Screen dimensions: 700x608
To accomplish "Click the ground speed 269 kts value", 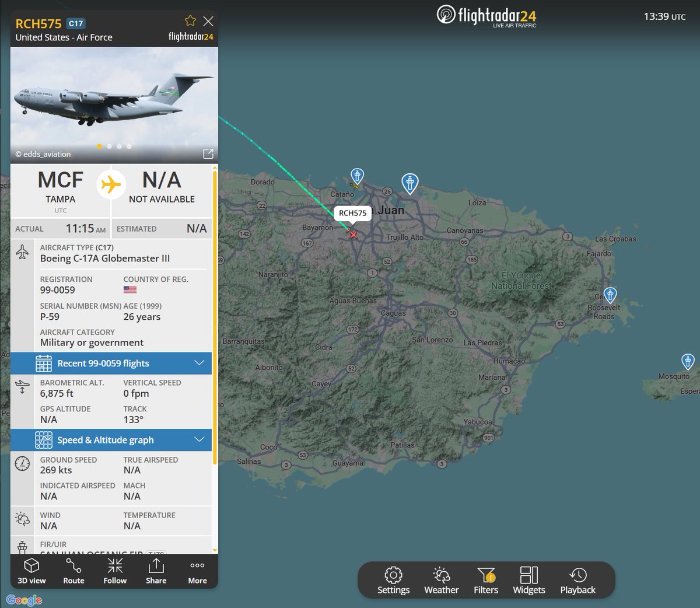I will 56,470.
